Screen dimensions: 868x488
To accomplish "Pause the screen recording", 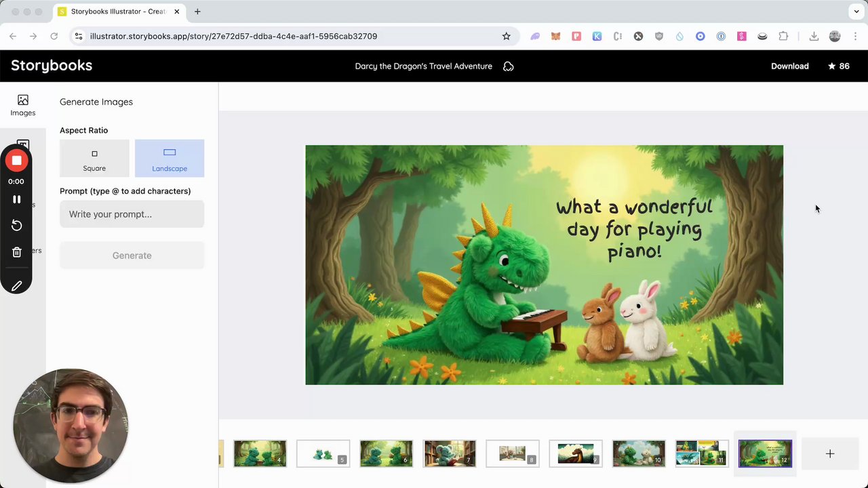I will [x=16, y=199].
